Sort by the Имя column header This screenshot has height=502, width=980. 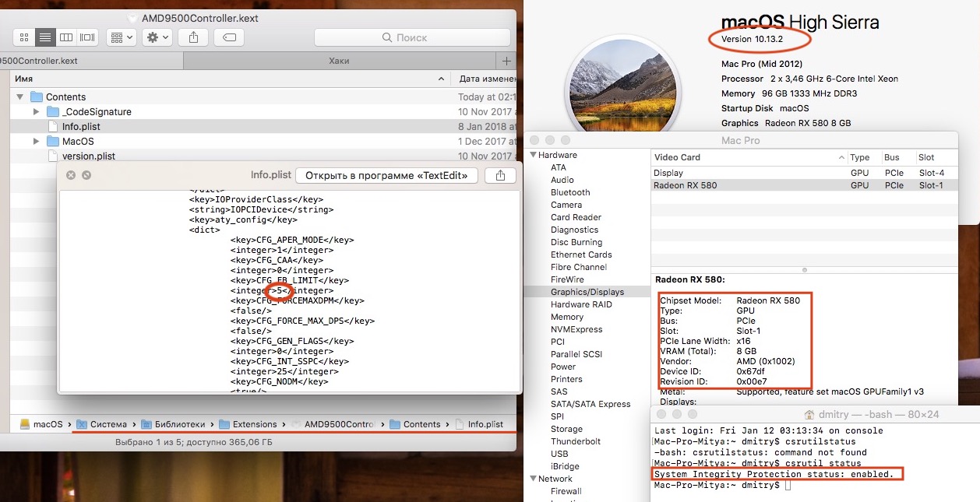click(230, 79)
